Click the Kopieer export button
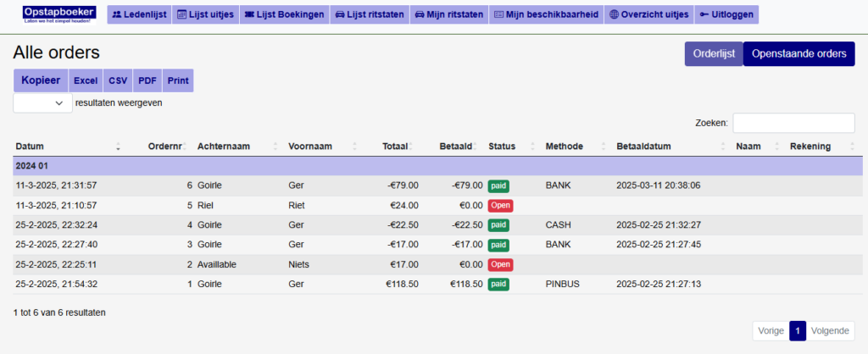868x354 pixels. click(x=40, y=80)
